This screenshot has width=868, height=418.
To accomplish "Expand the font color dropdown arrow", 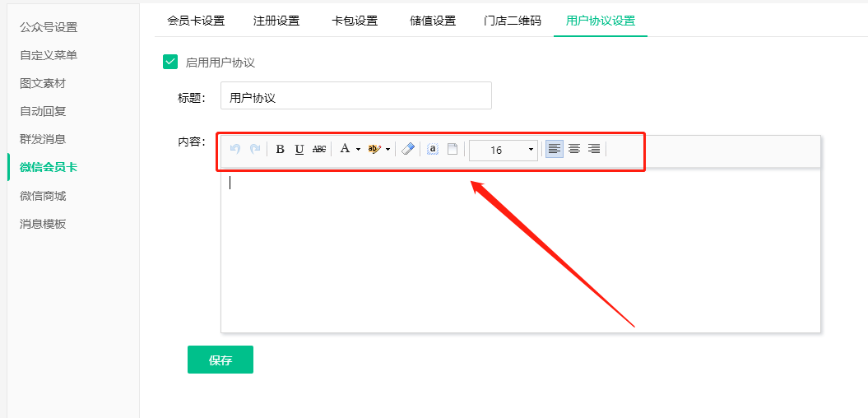I will coord(358,150).
